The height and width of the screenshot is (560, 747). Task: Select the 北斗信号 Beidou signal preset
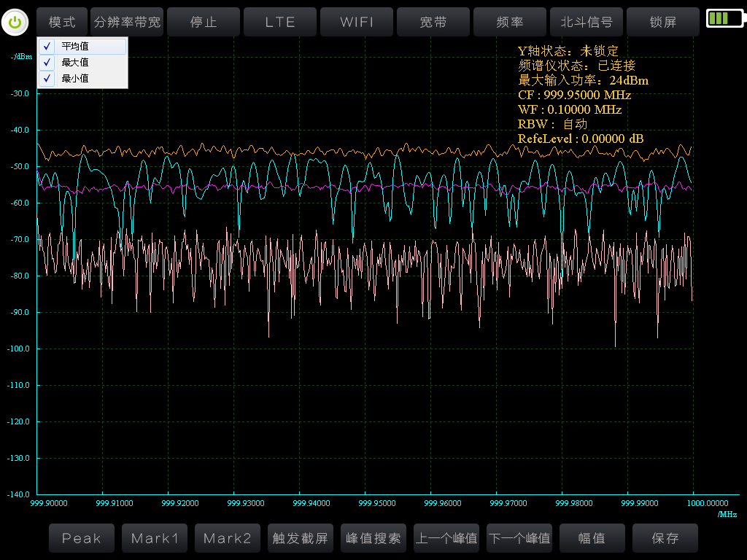click(587, 22)
